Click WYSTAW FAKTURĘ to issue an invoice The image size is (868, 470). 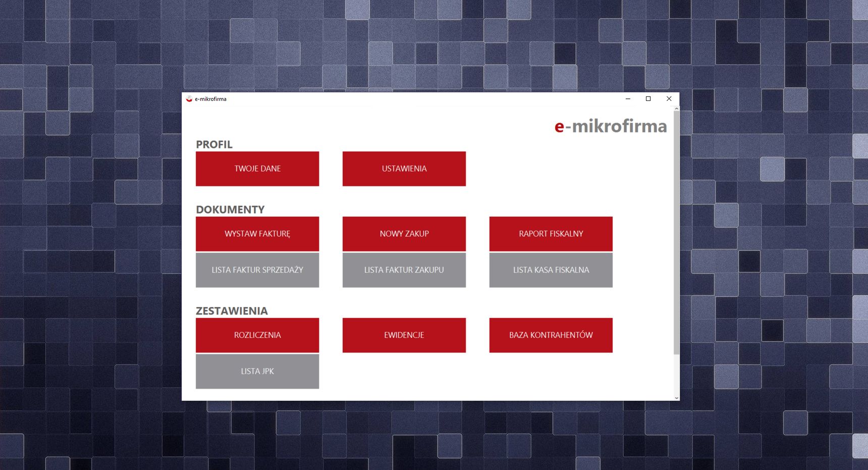[257, 234]
